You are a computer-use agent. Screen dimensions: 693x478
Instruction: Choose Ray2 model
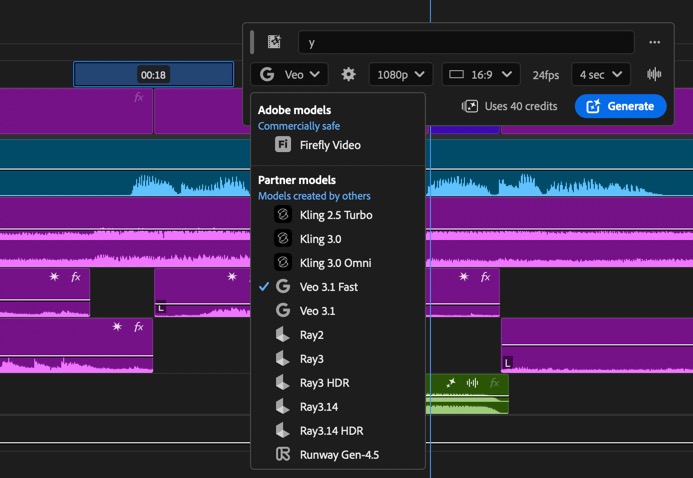click(x=338, y=334)
